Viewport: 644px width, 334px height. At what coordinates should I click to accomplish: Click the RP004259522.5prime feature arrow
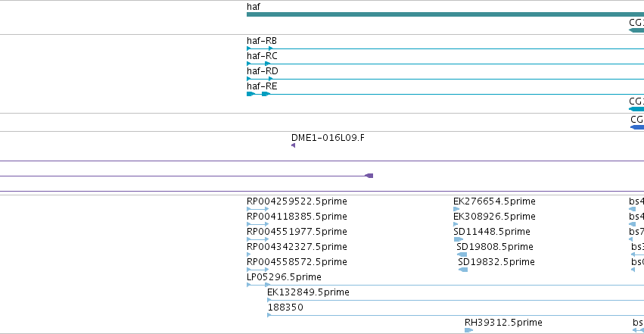[x=257, y=209]
